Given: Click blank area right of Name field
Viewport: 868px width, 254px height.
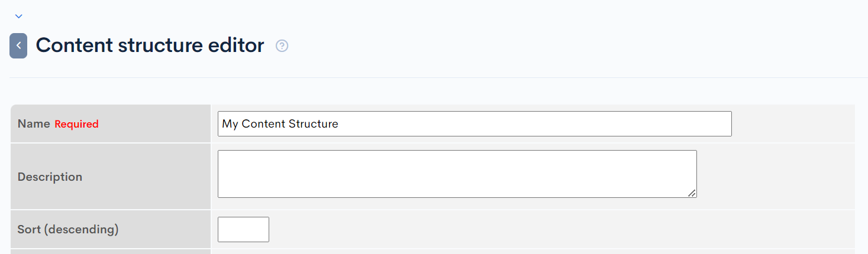Looking at the screenshot, I should tap(793, 124).
